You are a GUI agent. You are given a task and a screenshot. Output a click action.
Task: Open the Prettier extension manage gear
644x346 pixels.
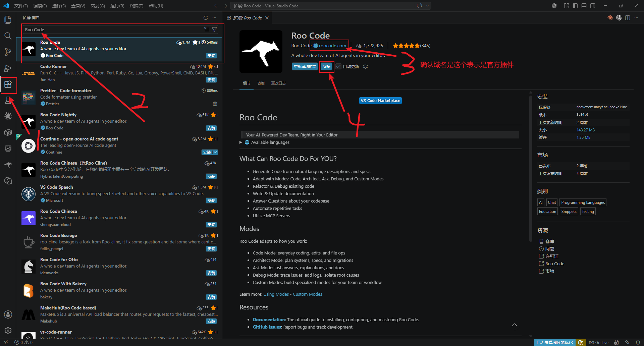215,104
